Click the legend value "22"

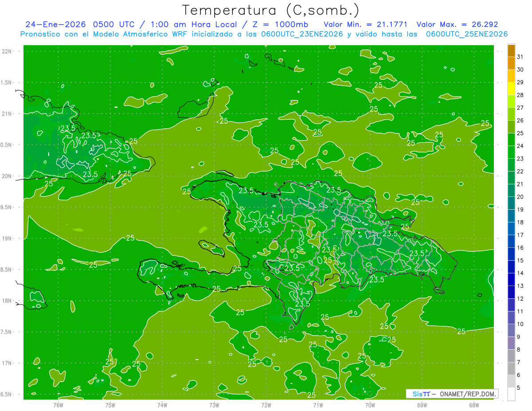(520, 172)
